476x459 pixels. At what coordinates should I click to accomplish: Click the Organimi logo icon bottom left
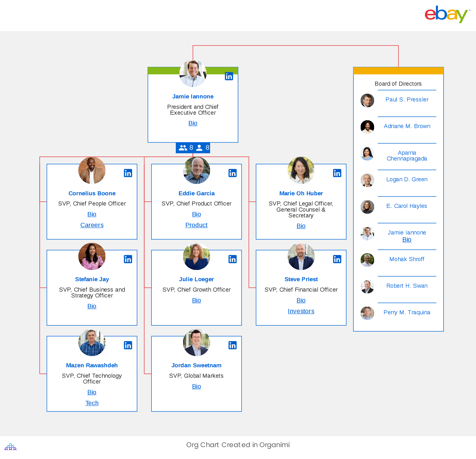point(11,447)
